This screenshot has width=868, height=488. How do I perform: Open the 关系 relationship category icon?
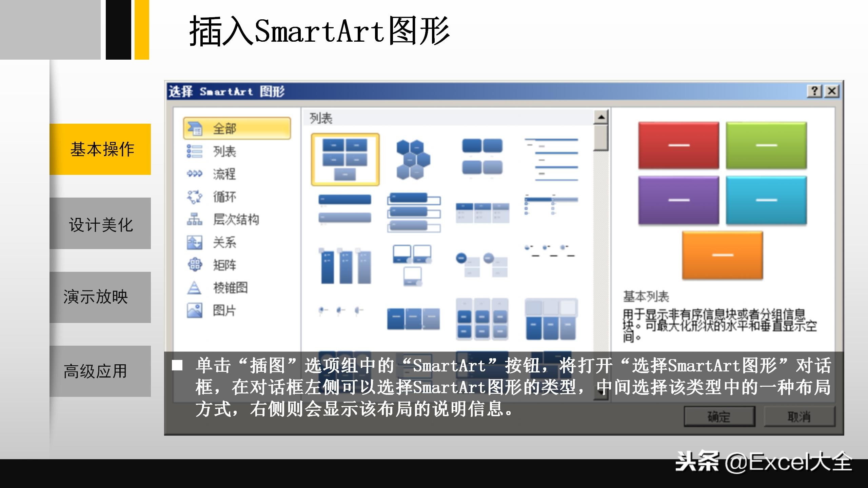point(194,242)
